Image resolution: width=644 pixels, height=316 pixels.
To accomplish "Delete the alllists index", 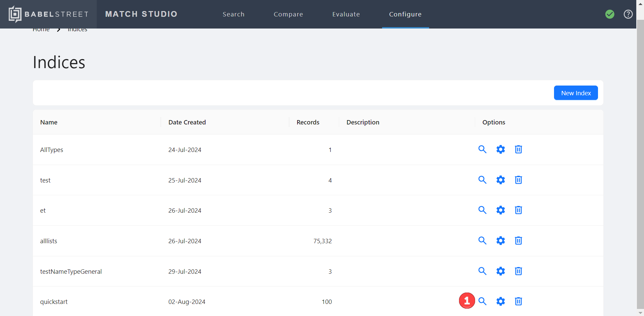I will click(518, 241).
